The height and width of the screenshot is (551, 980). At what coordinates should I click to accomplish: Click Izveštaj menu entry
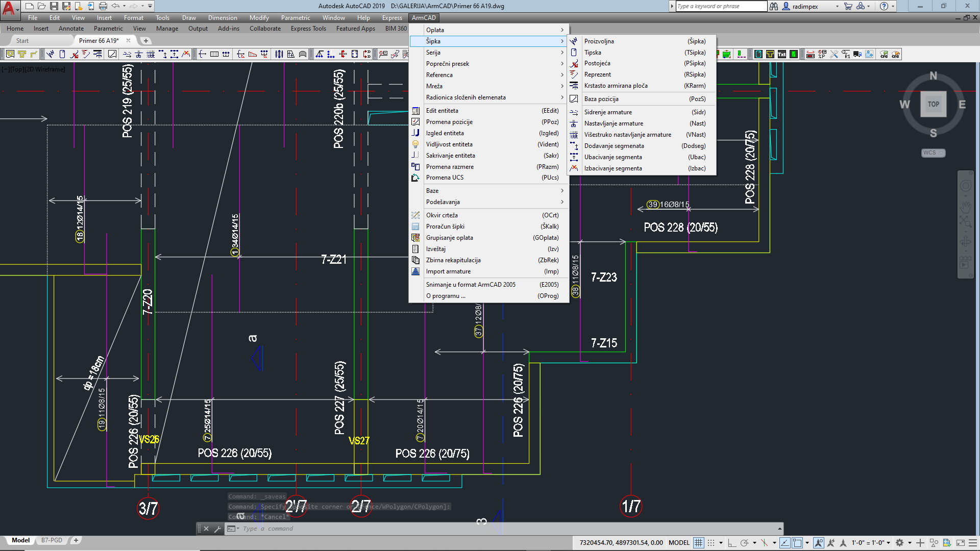(435, 249)
